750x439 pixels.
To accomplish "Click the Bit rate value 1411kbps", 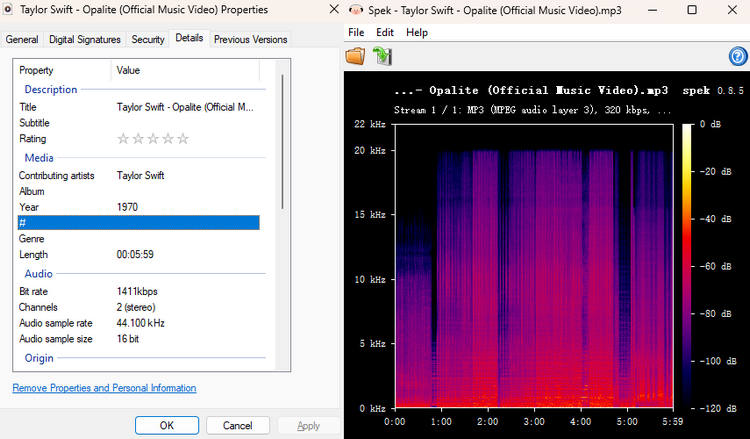I will [137, 291].
